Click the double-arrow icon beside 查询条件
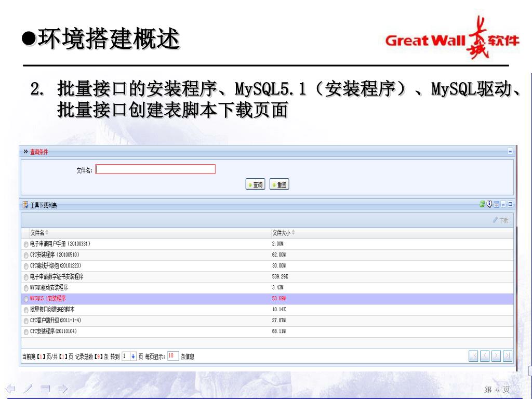 25,151
